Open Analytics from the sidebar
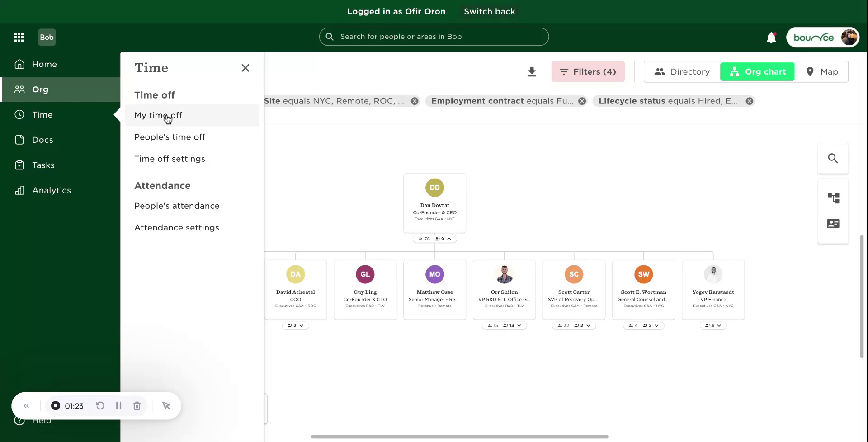Screen dimensions: 868x442 point(52,190)
